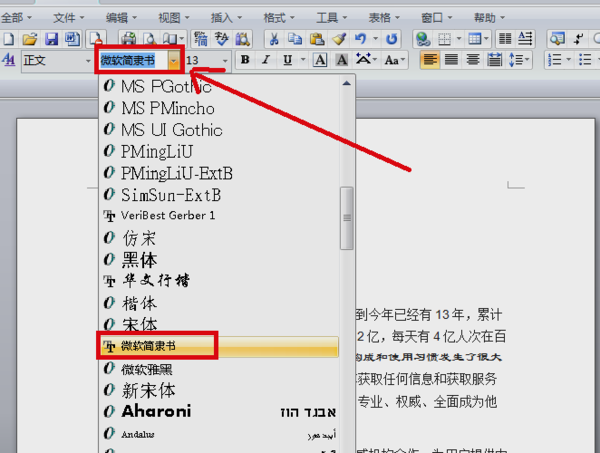Open the 插入 menu
This screenshot has width=600, height=453.
(226, 18)
